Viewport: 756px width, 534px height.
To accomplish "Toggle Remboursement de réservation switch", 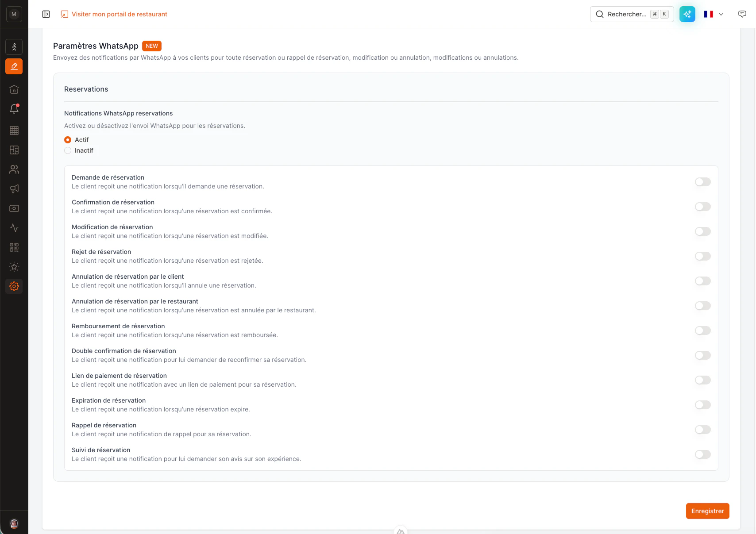I will 703,330.
